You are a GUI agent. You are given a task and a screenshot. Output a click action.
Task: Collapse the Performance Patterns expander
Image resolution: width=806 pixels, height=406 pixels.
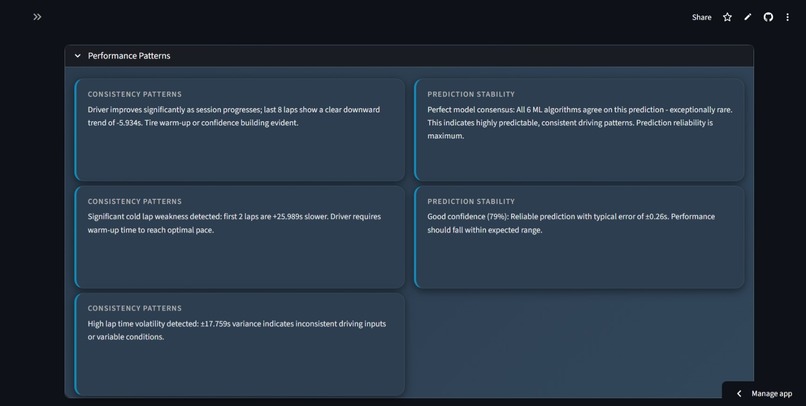click(x=78, y=56)
